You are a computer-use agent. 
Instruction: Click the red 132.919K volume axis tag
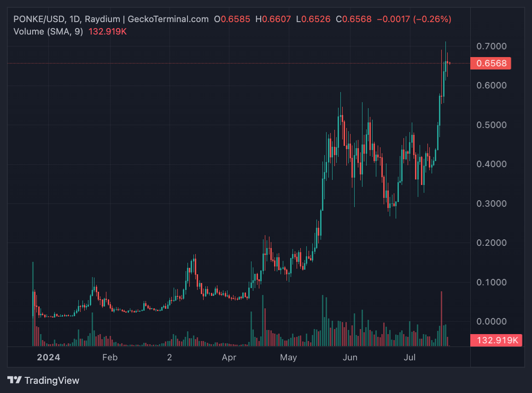tap(496, 340)
